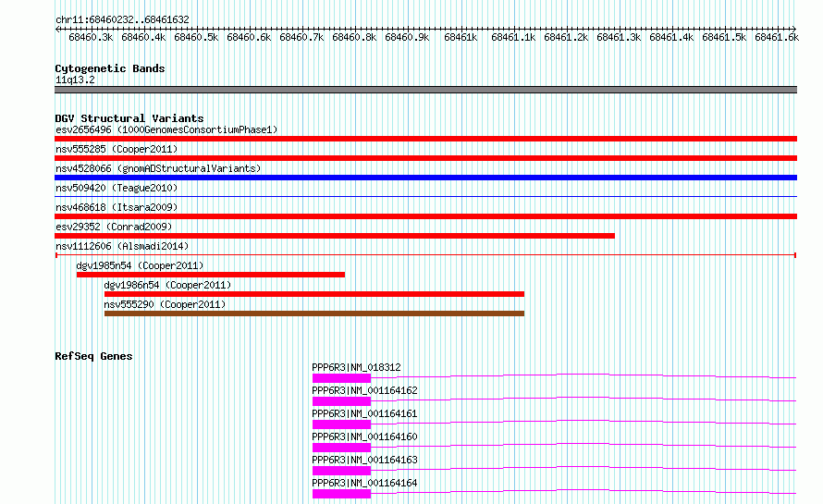Click the 11q13.2 cytogenetic band bar
Viewport: 823px width, 504px height.
pos(425,90)
